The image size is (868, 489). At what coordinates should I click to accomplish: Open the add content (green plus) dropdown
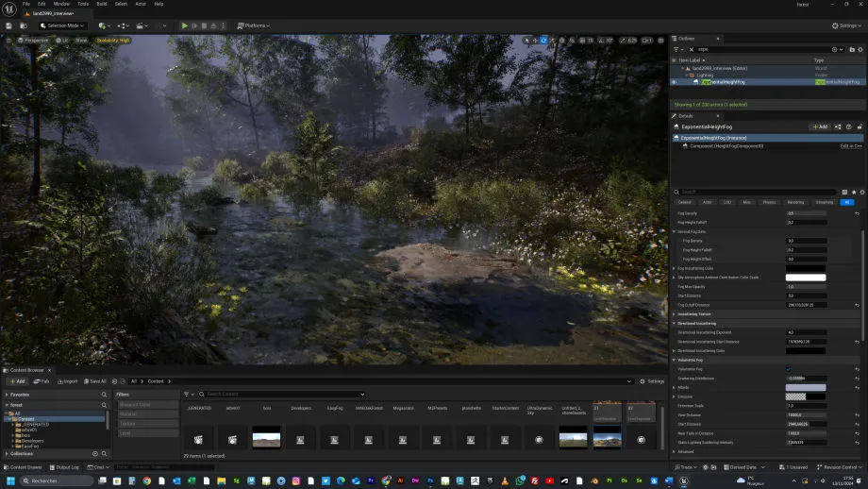pyautogui.click(x=103, y=25)
